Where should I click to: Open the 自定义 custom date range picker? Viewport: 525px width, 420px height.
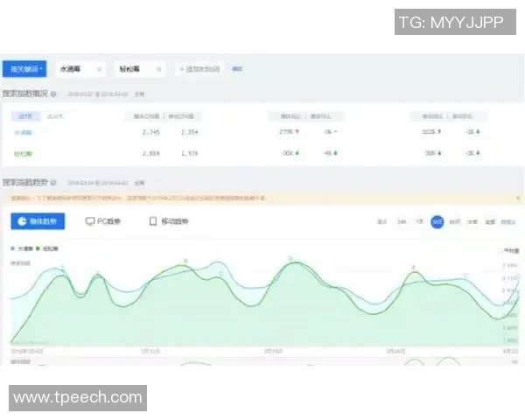pyautogui.click(x=507, y=221)
